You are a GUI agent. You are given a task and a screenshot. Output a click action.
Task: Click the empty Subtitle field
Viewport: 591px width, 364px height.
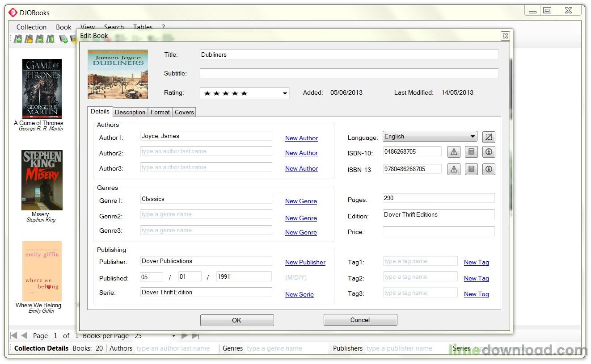click(349, 73)
